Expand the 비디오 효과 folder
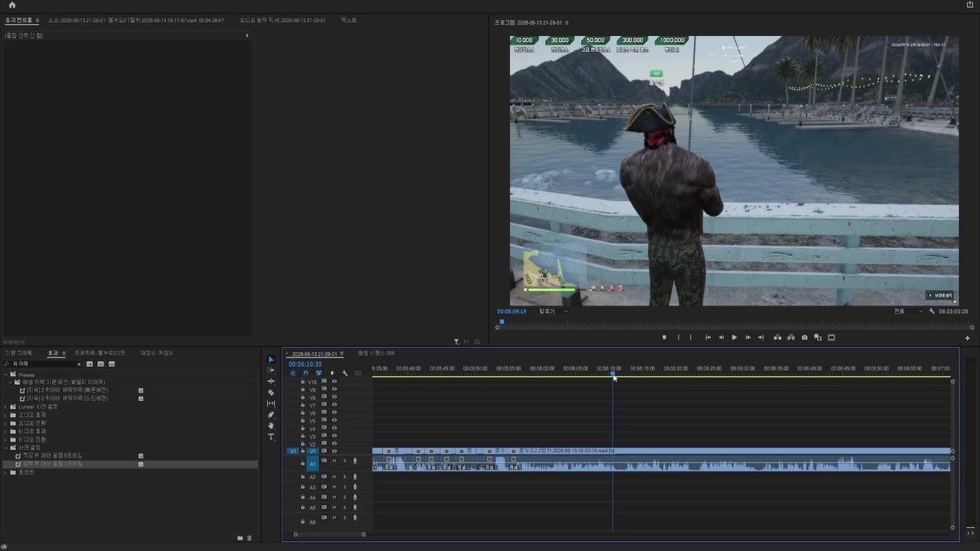Image resolution: width=980 pixels, height=551 pixels. (5, 431)
